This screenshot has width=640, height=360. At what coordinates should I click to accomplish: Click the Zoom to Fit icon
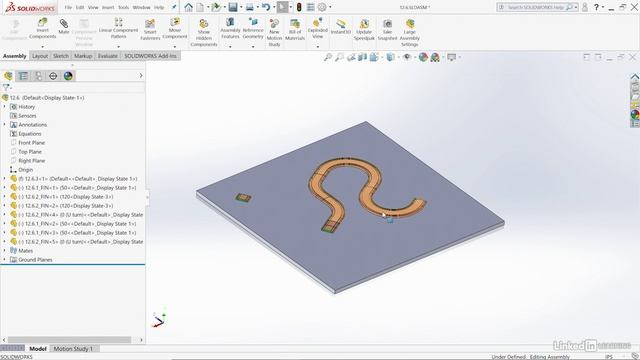coord(328,57)
